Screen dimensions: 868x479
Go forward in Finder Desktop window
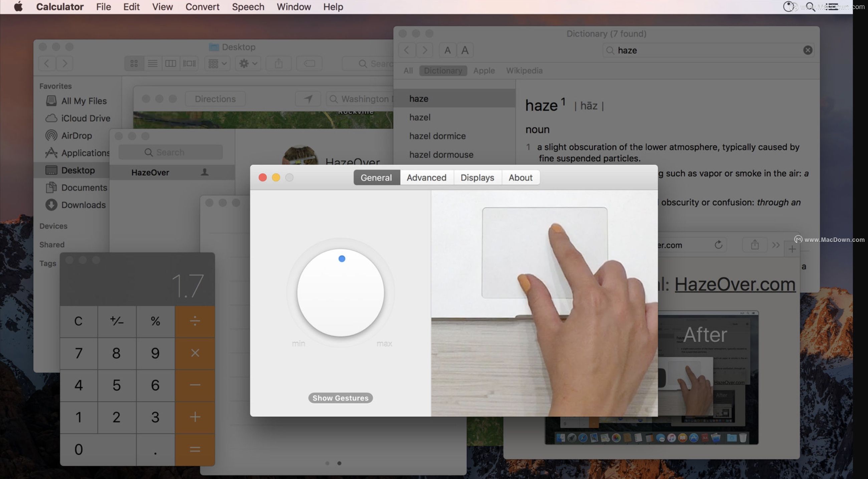tap(65, 63)
